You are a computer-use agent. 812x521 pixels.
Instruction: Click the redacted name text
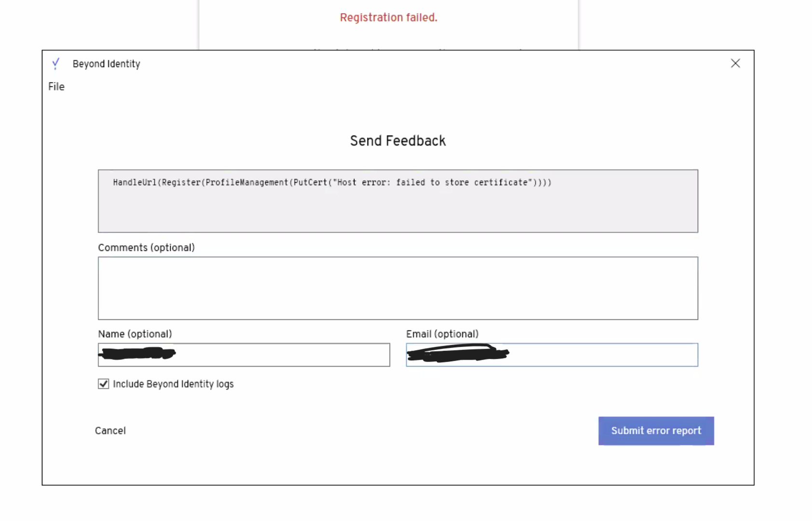[x=137, y=354]
